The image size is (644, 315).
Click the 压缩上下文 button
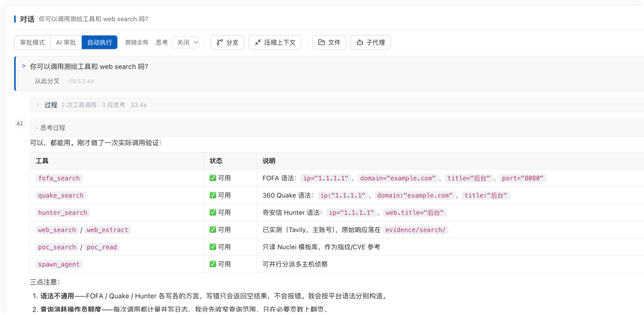(275, 42)
